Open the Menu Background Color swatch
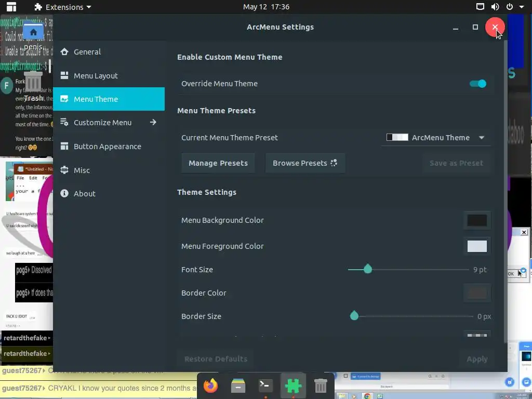Image resolution: width=532 pixels, height=399 pixels. (477, 220)
